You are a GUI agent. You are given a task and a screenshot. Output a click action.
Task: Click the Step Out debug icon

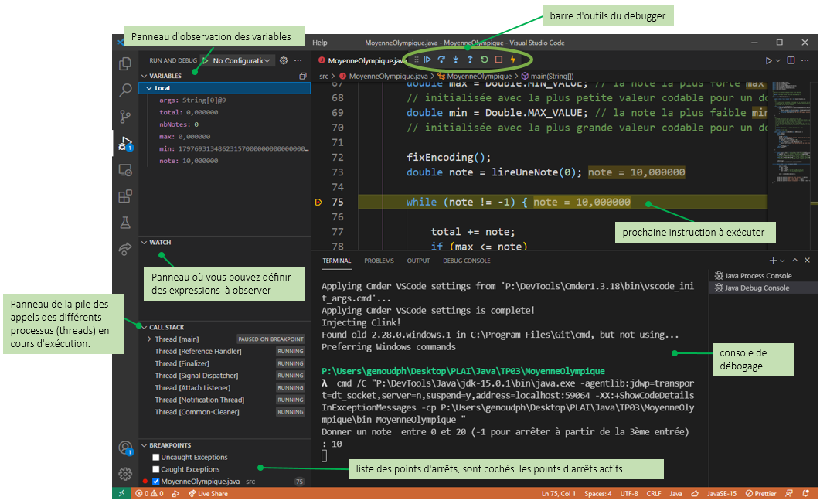coord(470,60)
